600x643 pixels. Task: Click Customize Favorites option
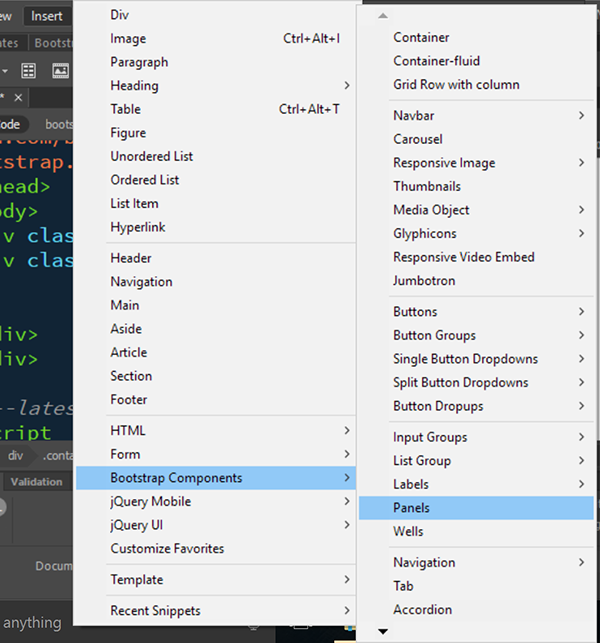point(167,548)
